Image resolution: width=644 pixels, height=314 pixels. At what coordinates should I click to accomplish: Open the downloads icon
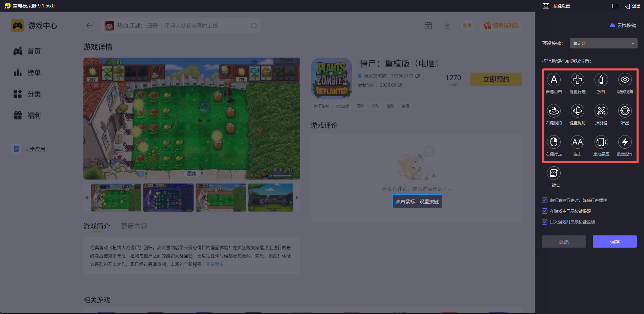point(447,25)
